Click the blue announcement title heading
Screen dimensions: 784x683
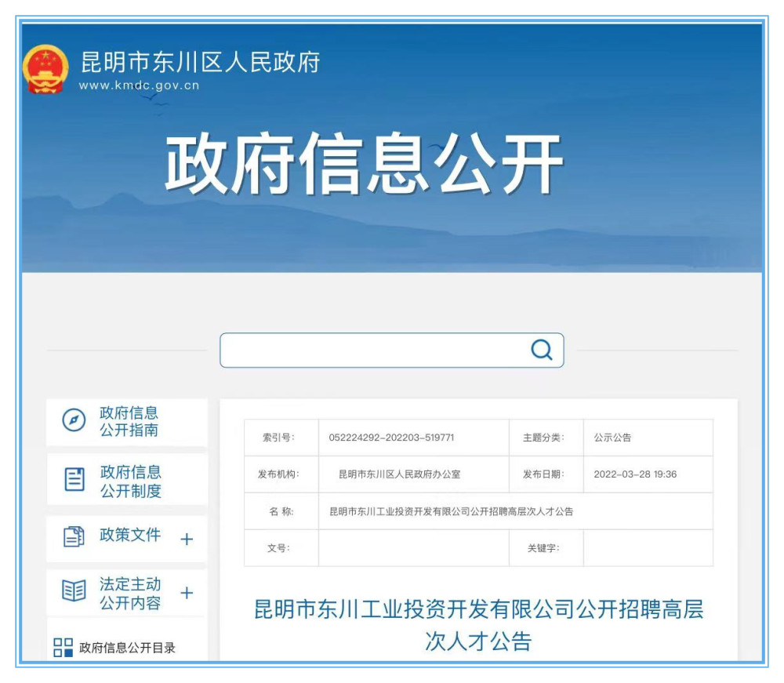(x=478, y=625)
